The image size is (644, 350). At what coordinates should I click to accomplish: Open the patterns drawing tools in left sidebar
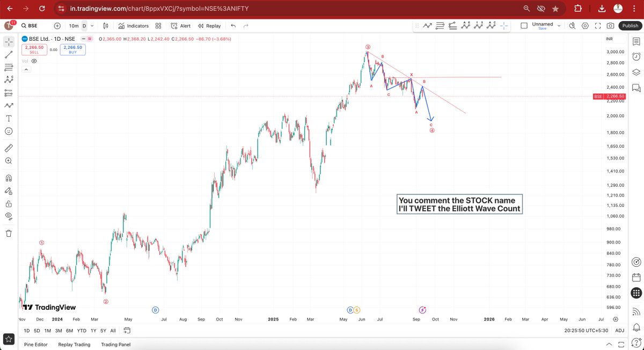tap(9, 80)
